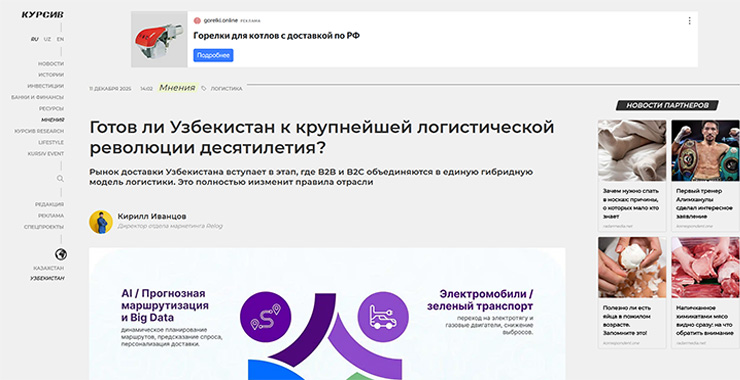Open the Банки и финансы section

[x=38, y=97]
